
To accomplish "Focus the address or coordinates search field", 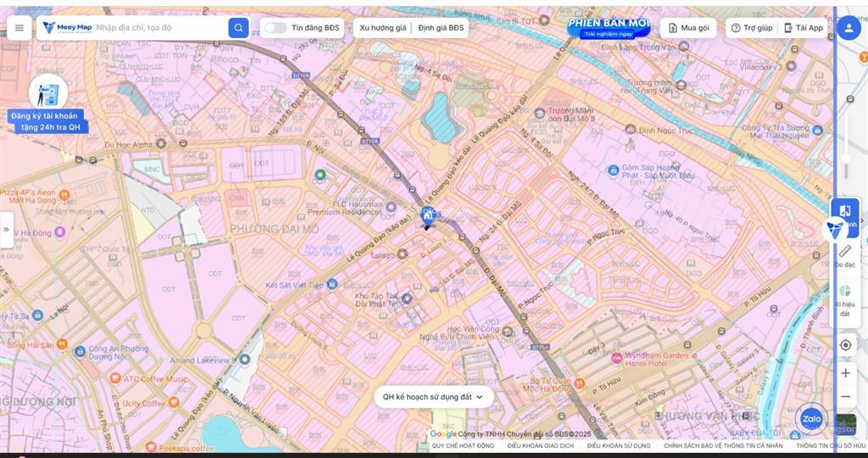I will pos(160,28).
